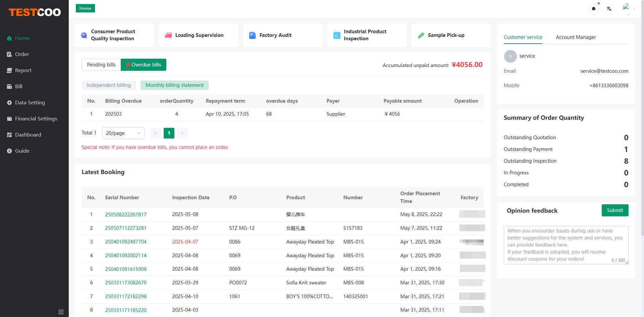Open the Order sidebar icon
The width and height of the screenshot is (644, 317).
tap(9, 54)
